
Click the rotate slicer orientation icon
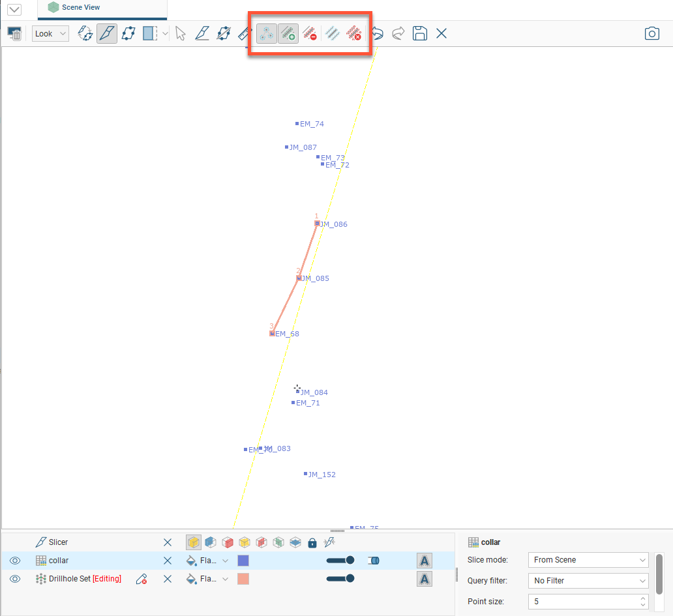pos(85,33)
